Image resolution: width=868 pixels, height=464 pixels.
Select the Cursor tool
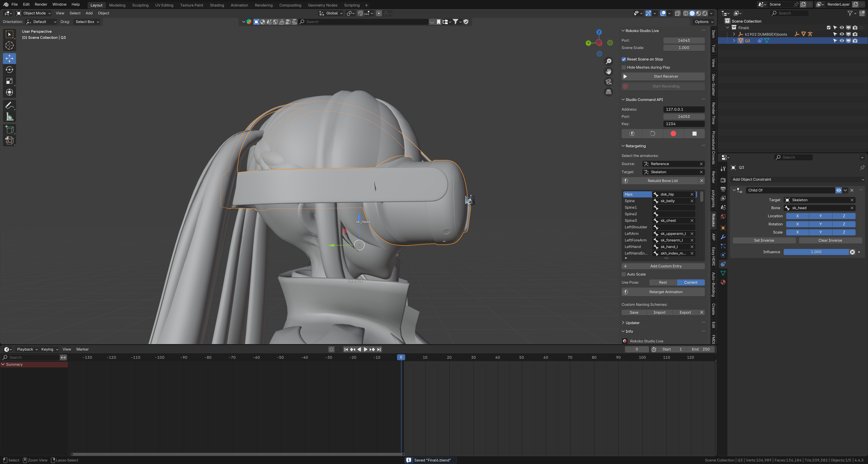click(9, 45)
